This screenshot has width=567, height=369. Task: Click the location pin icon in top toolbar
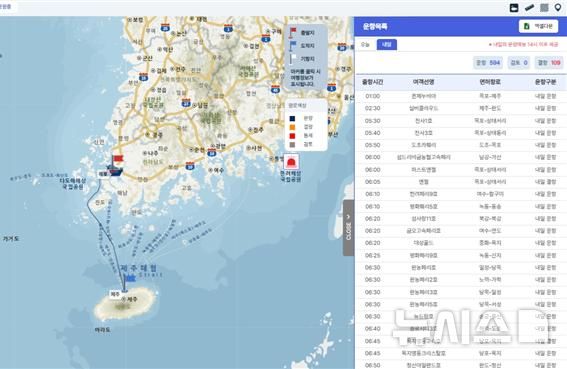click(558, 8)
